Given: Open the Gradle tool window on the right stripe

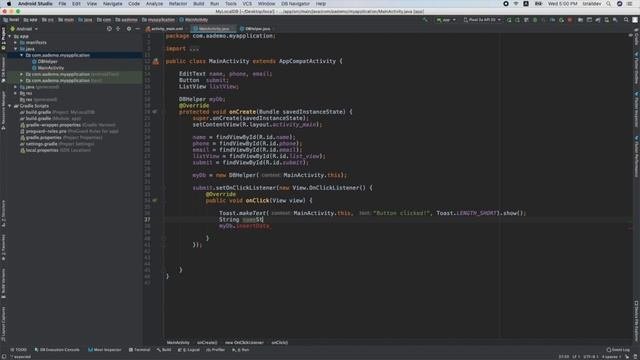Looking at the screenshot, I should pos(636,37).
